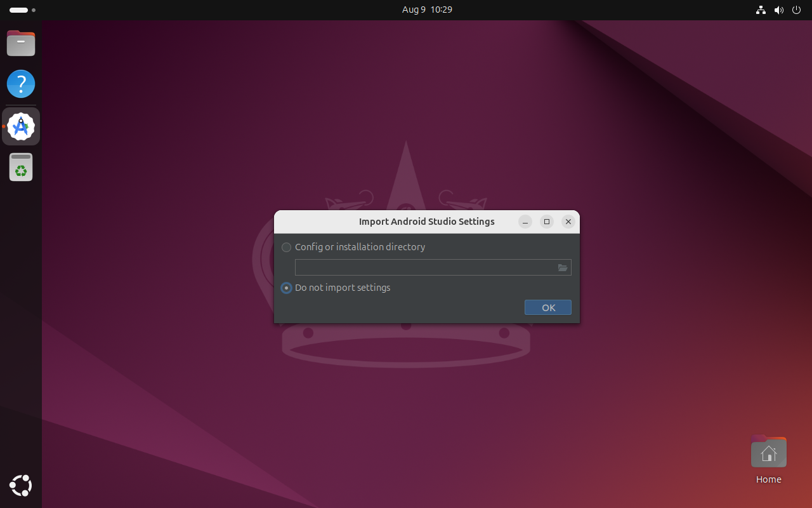This screenshot has width=812, height=508.
Task: Open the folder browser in the directory field
Action: tap(563, 267)
